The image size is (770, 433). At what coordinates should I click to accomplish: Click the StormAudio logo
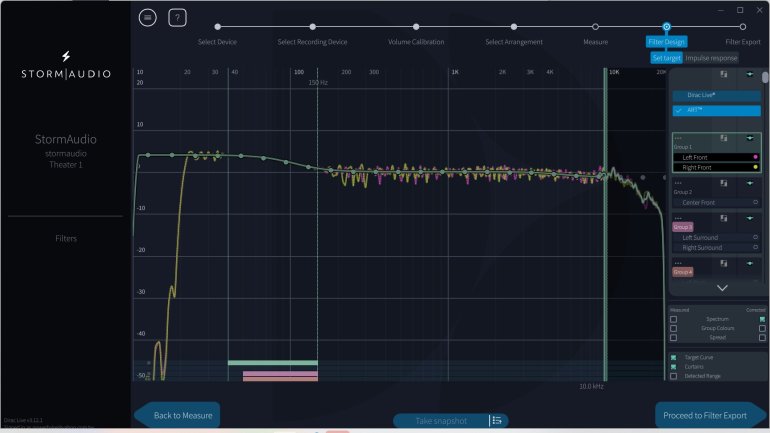click(66, 66)
